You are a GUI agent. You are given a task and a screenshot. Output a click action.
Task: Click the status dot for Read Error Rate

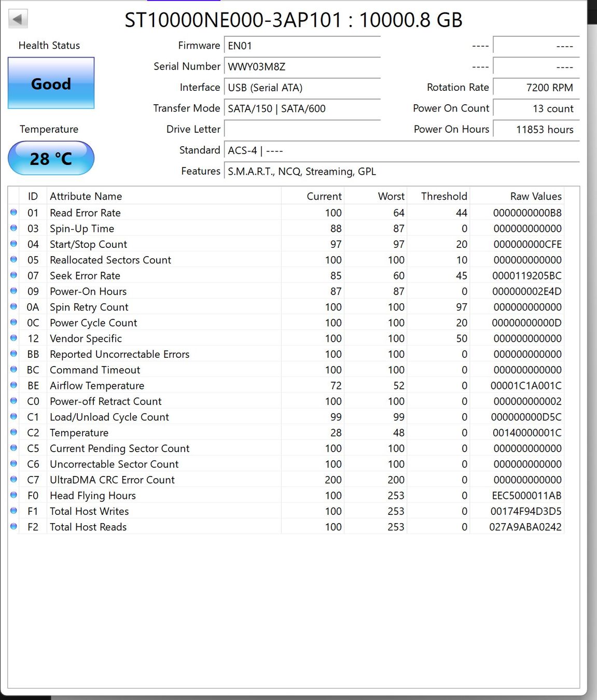14,212
